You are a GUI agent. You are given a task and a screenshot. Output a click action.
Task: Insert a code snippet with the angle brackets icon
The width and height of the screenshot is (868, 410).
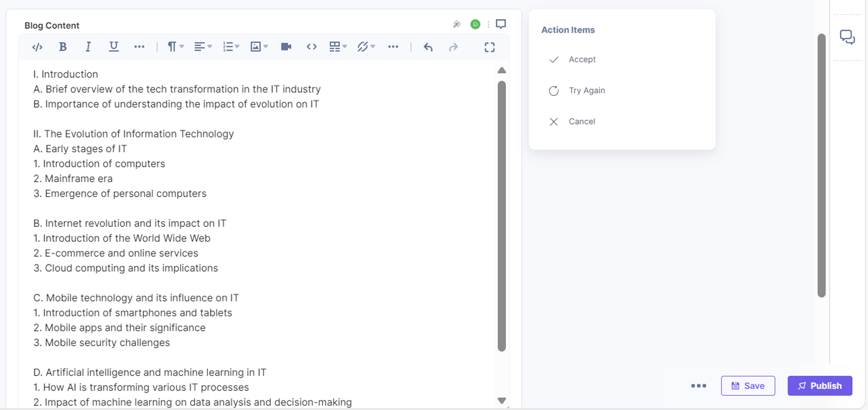[311, 47]
